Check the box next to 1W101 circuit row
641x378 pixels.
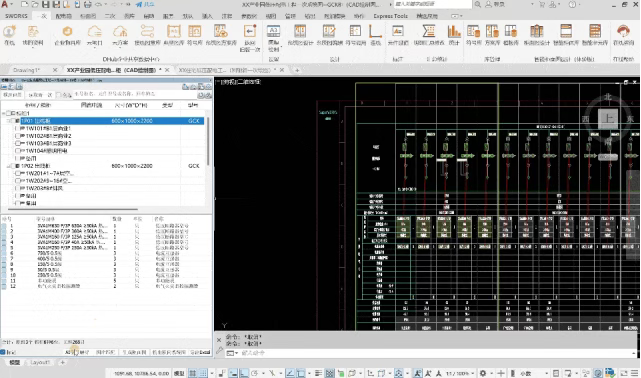click(x=18, y=128)
